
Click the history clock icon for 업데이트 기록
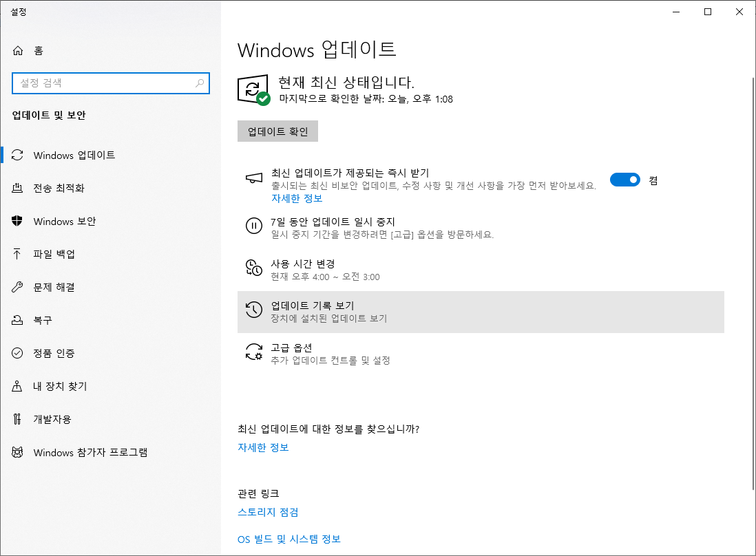tap(254, 310)
